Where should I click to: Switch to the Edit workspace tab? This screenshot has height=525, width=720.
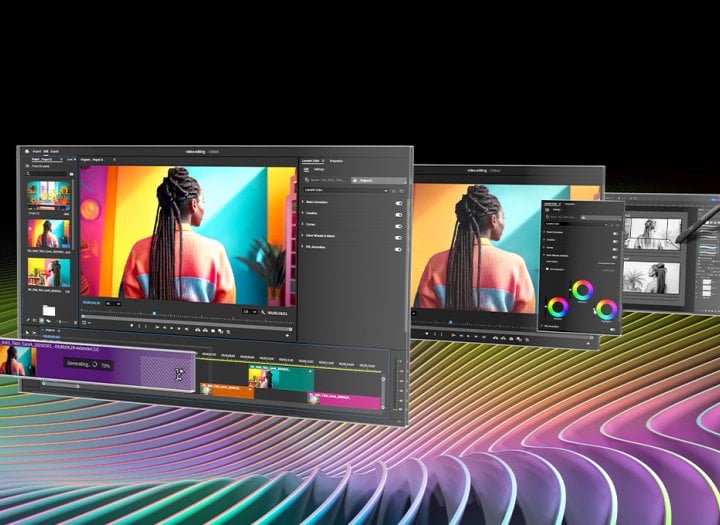[45, 151]
